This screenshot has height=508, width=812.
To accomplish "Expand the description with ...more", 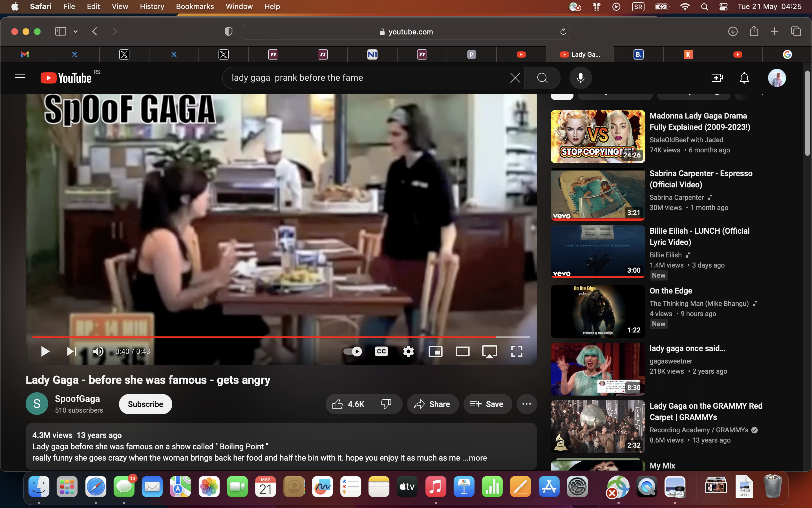I will click(x=475, y=458).
